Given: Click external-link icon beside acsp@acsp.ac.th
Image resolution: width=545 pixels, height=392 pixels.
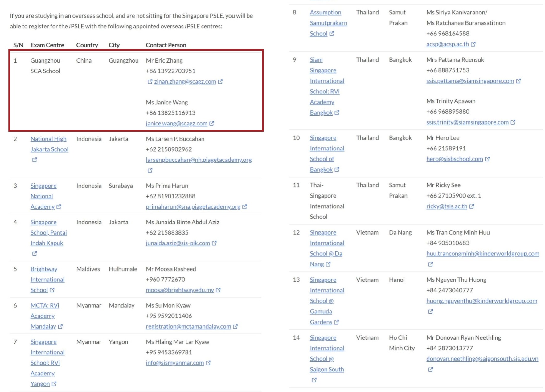Looking at the screenshot, I should point(473,44).
